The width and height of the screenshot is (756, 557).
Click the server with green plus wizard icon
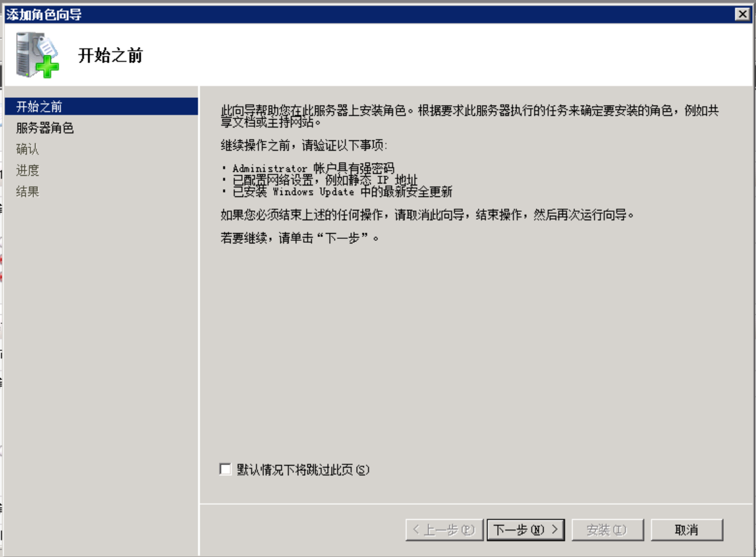click(x=37, y=55)
